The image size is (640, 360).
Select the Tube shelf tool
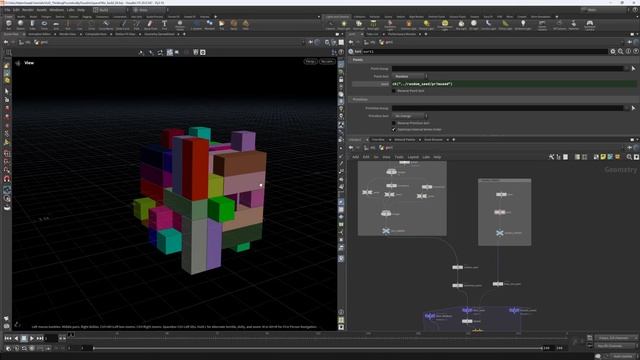click(32, 25)
